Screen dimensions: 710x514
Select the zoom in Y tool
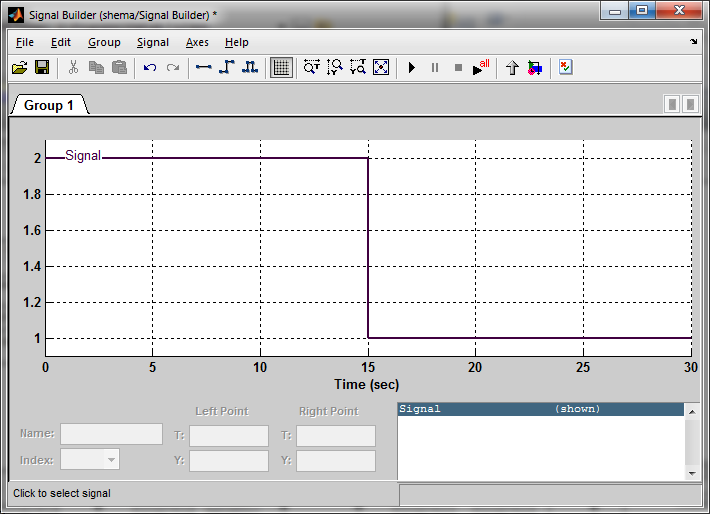pyautogui.click(x=335, y=67)
